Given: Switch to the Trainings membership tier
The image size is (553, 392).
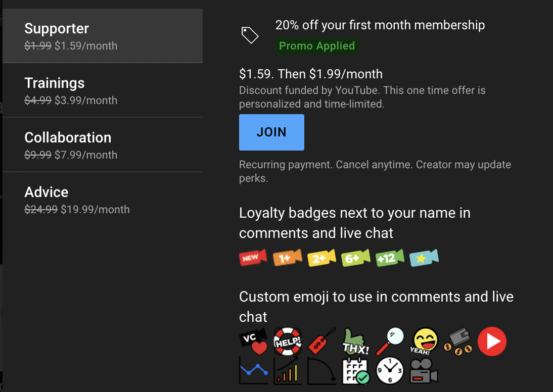Looking at the screenshot, I should click(103, 91).
